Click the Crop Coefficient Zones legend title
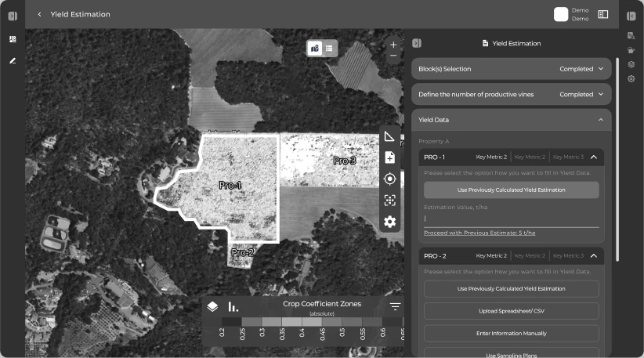The image size is (644, 358). coord(322,304)
